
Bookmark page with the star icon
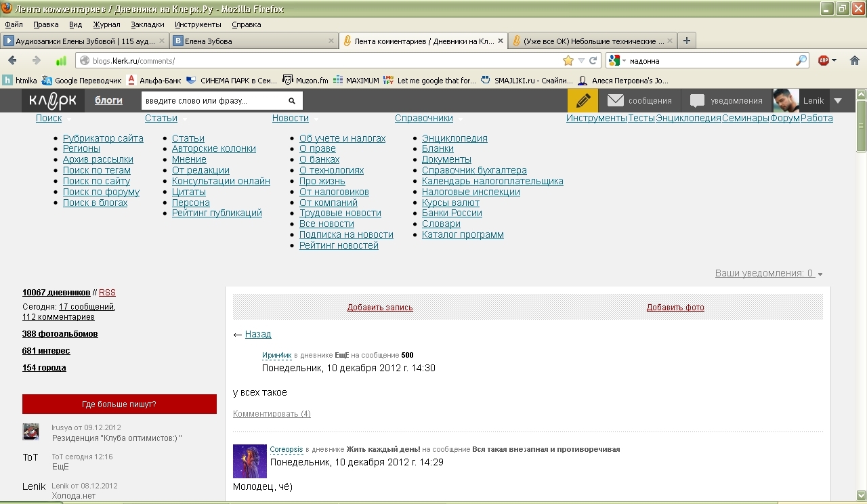568,60
